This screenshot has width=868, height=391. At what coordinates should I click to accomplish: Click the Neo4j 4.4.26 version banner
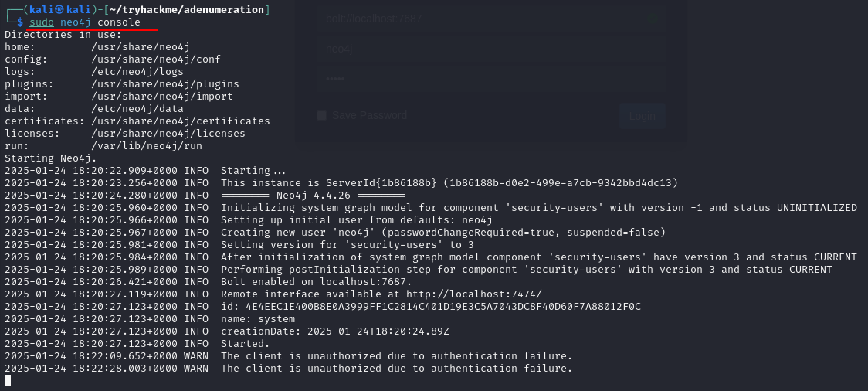coord(314,195)
